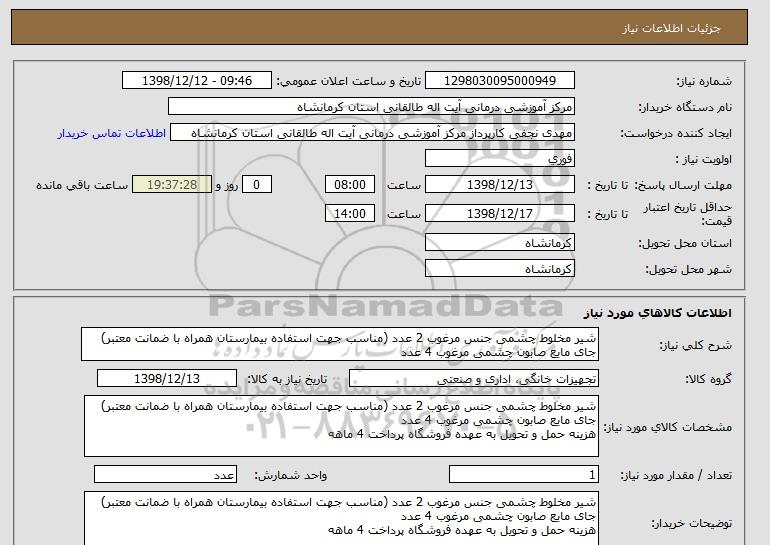This screenshot has width=770, height=545.
Task: Click the نام دستگاه خریدار field
Action: pos(371,107)
